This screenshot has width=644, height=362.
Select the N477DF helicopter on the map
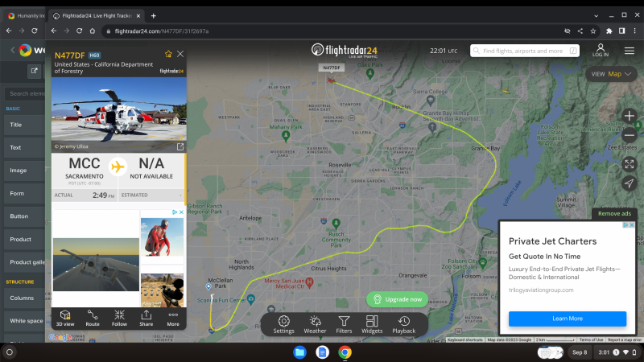pos(331,80)
